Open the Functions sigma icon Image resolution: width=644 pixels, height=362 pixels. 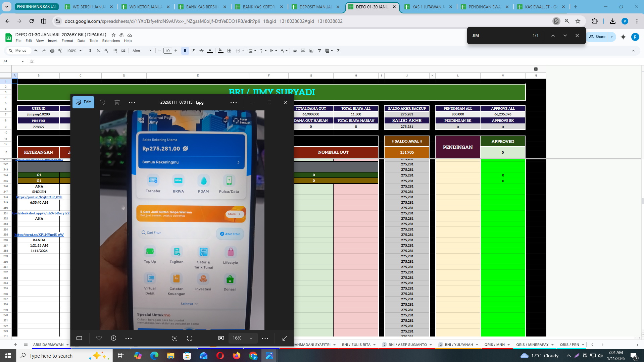pyautogui.click(x=338, y=51)
